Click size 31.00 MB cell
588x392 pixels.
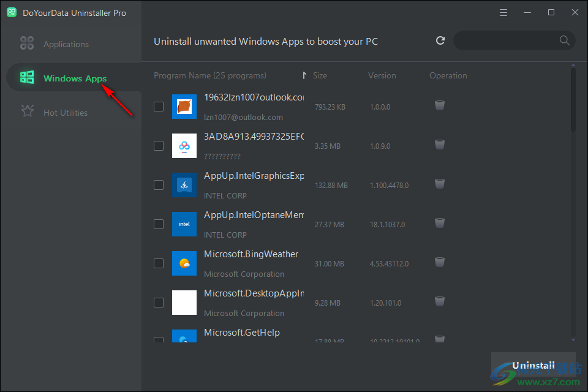330,264
